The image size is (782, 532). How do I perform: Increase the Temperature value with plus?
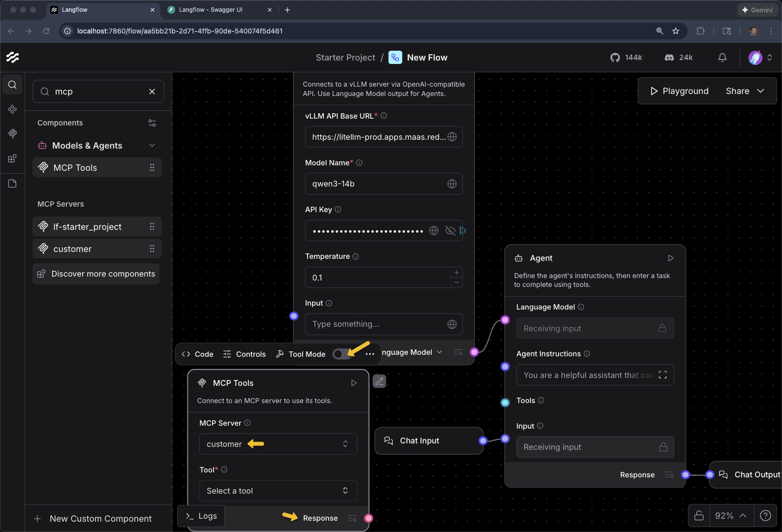(457, 273)
